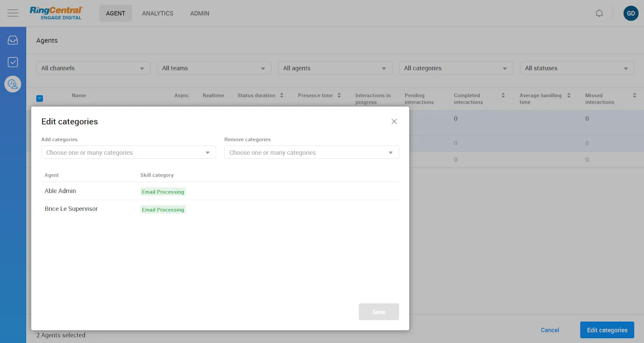
Task: Open the inbox icon in sidebar
Action: click(13, 40)
